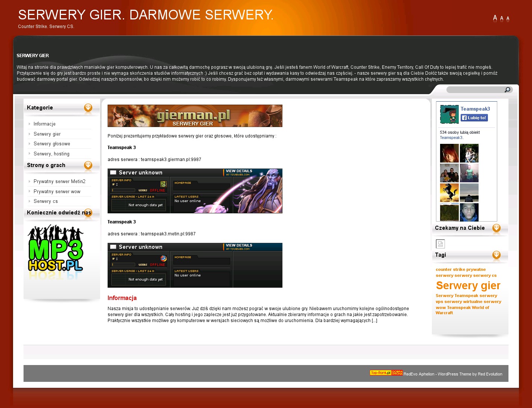Click the broken image icon under Czekamy na Ciebie

tap(440, 244)
